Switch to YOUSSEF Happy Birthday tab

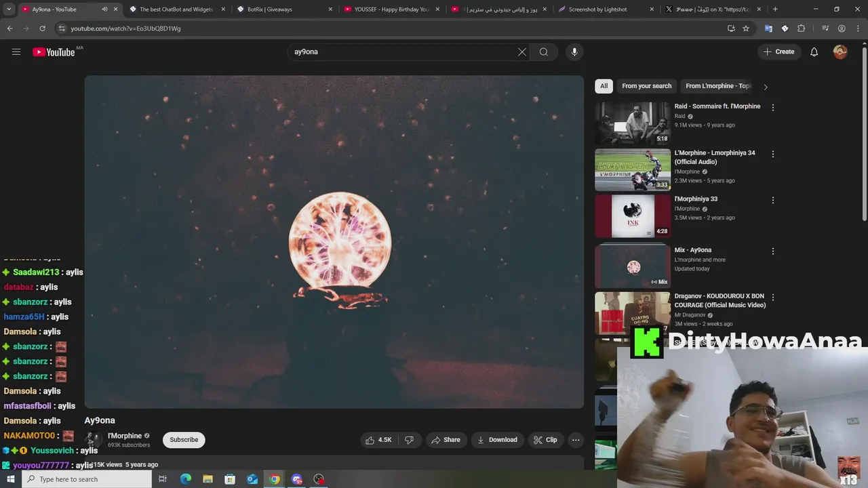click(391, 9)
